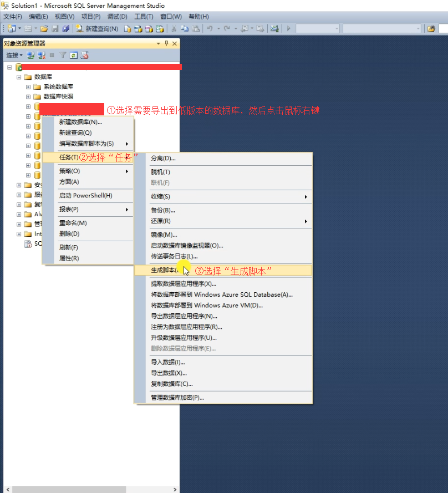Click Connect Object Explorer icon
448x493 pixels.
point(30,55)
